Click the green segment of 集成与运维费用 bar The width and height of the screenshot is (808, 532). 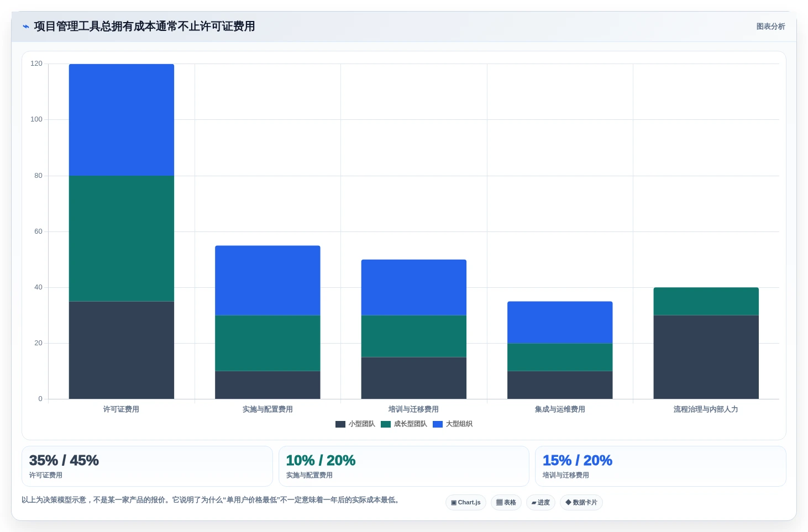(560, 357)
